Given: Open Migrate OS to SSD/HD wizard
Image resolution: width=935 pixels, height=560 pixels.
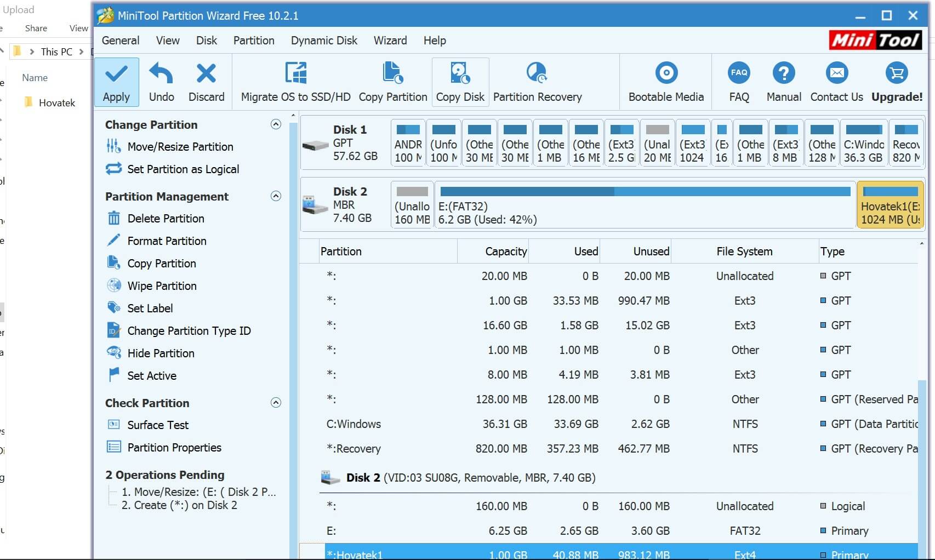Looking at the screenshot, I should click(x=295, y=82).
